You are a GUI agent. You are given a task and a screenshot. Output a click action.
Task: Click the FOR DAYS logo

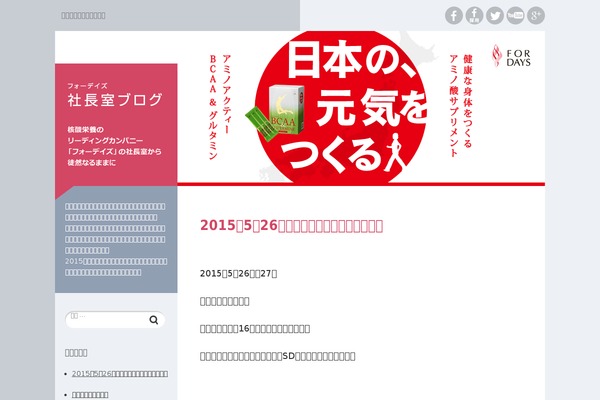(511, 56)
